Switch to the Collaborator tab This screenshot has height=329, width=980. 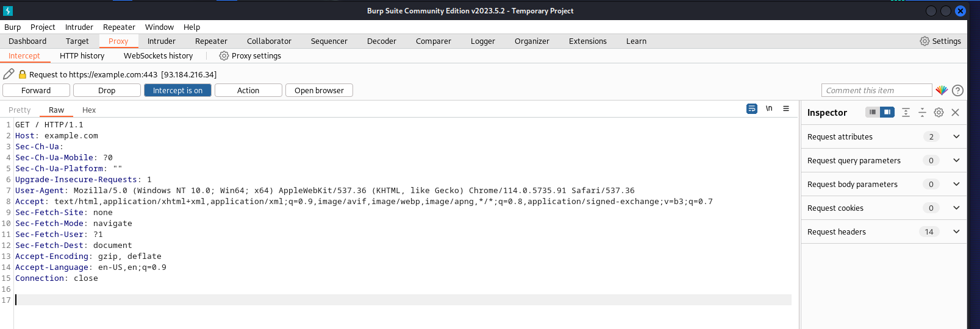tap(269, 41)
